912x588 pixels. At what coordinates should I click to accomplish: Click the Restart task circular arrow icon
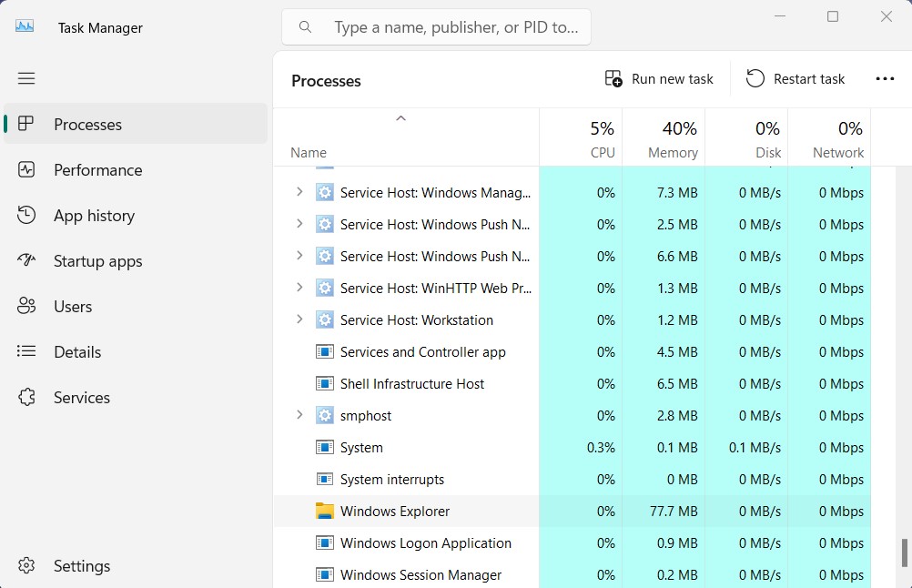pyautogui.click(x=755, y=78)
